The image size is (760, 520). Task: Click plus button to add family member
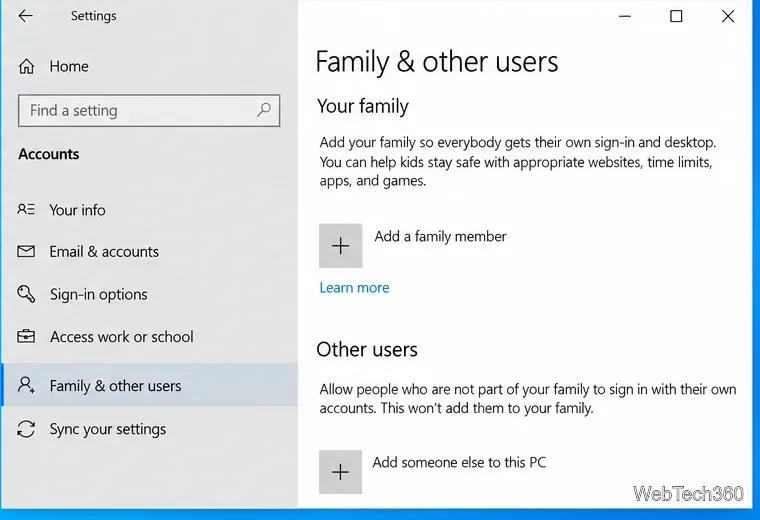(x=340, y=246)
